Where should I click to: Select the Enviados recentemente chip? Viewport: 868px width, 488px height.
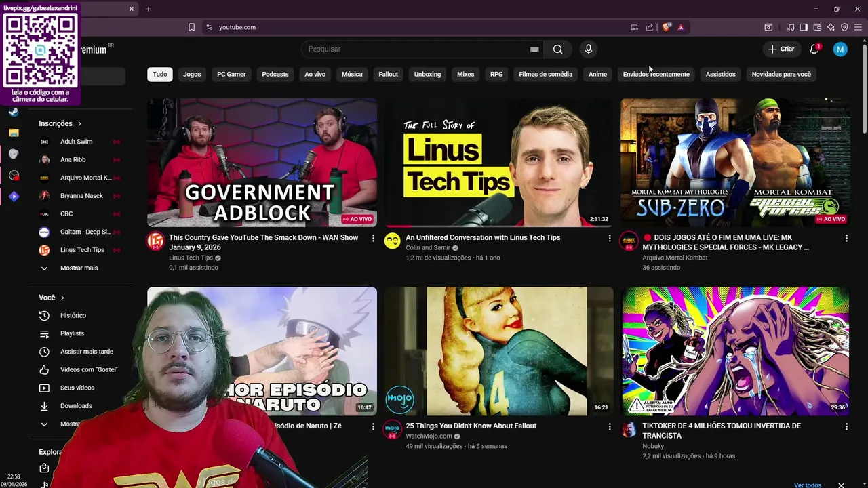(x=656, y=74)
